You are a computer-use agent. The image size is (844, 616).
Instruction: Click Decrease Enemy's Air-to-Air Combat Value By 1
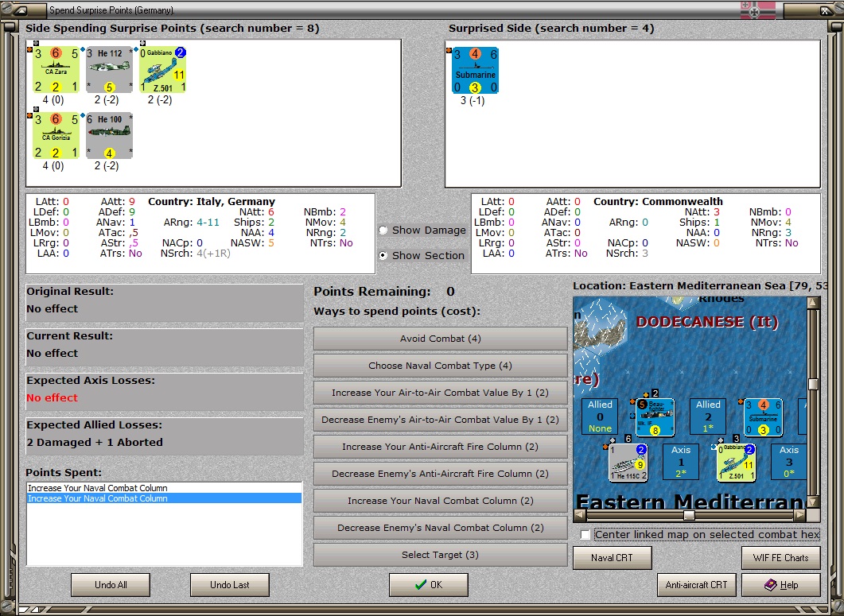pos(441,420)
